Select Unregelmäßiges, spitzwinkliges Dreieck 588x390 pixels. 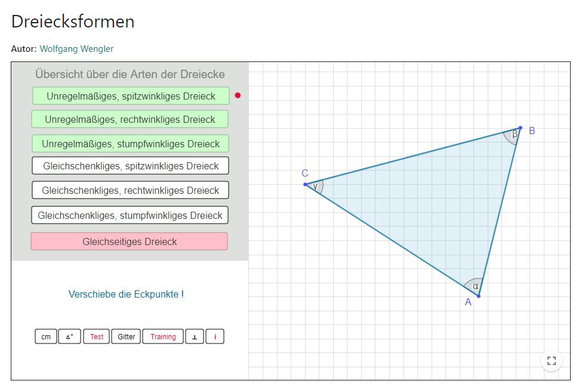(x=131, y=96)
